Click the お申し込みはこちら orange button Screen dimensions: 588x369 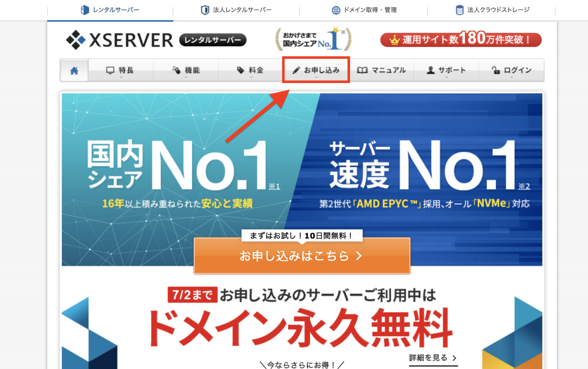click(x=302, y=256)
